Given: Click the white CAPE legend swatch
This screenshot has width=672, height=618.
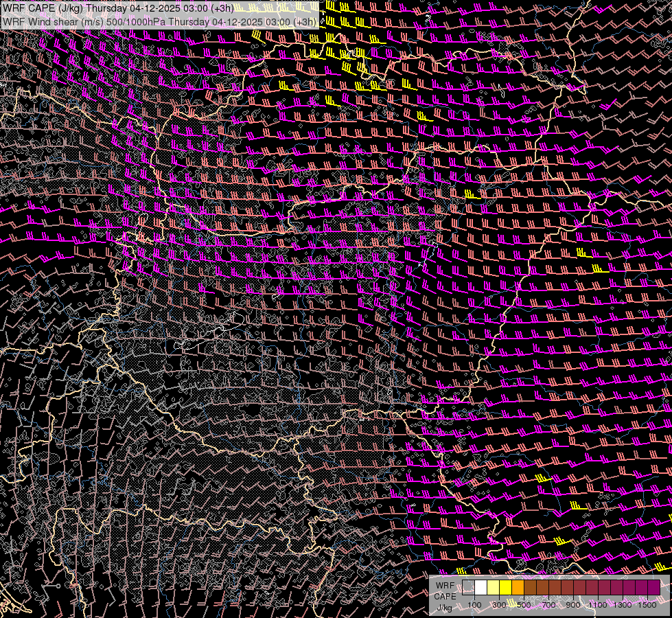Looking at the screenshot, I should 481,587.
